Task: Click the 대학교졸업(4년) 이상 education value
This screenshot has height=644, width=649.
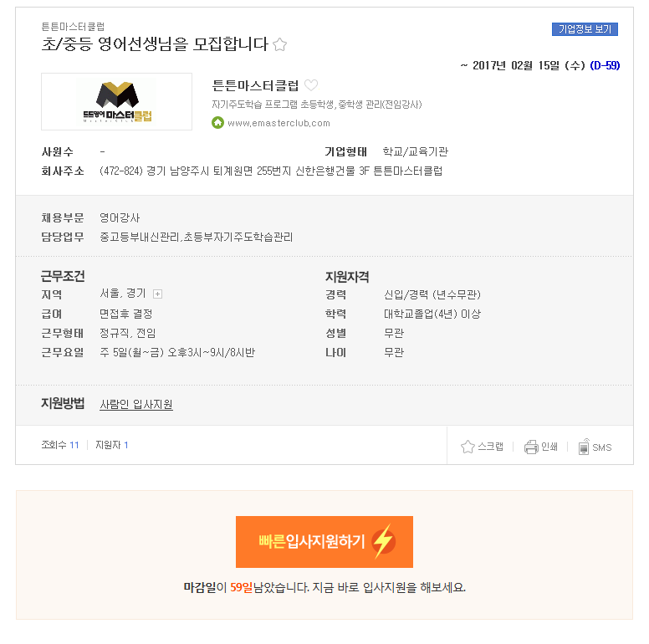Action: pyautogui.click(x=432, y=314)
